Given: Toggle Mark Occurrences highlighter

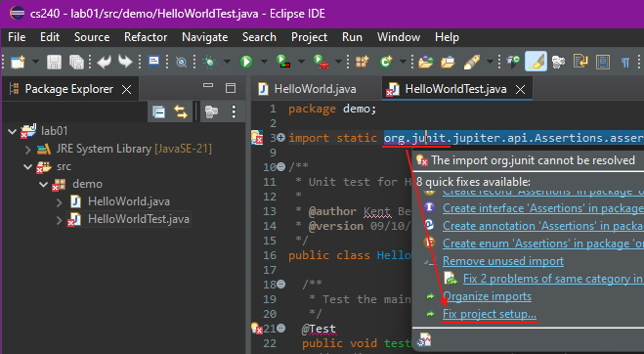Looking at the screenshot, I should [536, 62].
